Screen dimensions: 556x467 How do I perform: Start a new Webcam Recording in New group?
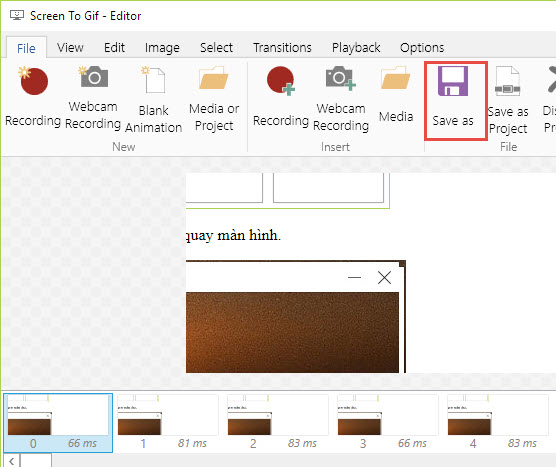[93, 98]
